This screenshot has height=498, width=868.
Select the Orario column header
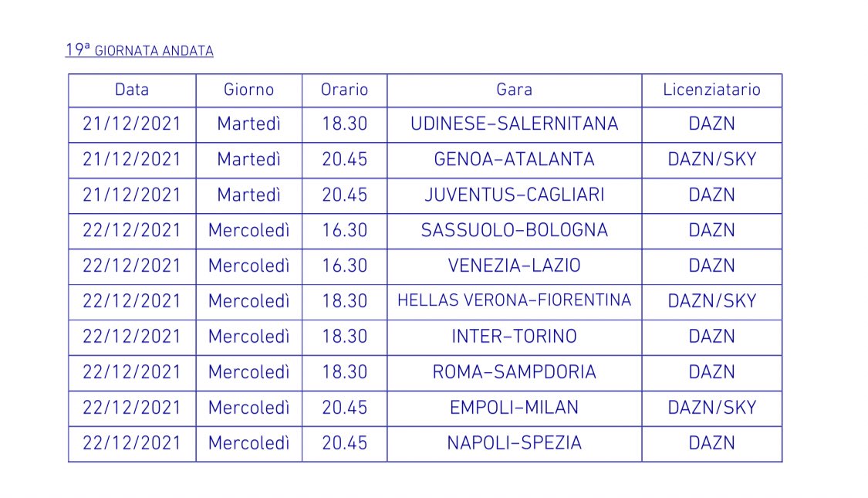click(x=344, y=90)
